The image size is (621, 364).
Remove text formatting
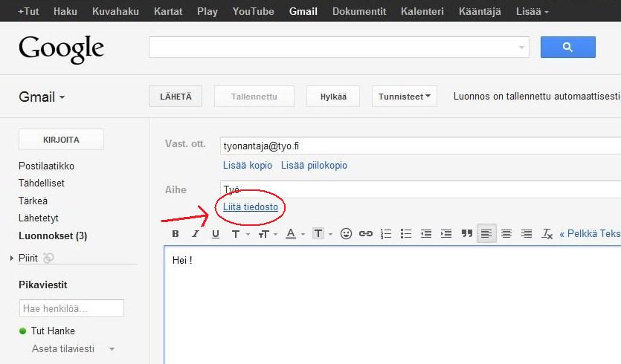547,234
